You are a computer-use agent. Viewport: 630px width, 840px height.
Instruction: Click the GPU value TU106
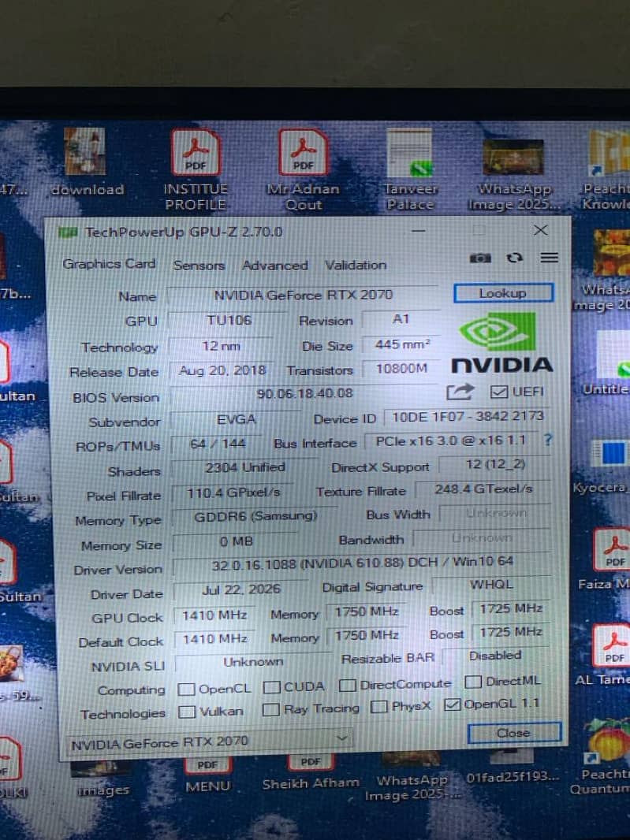coord(229,321)
